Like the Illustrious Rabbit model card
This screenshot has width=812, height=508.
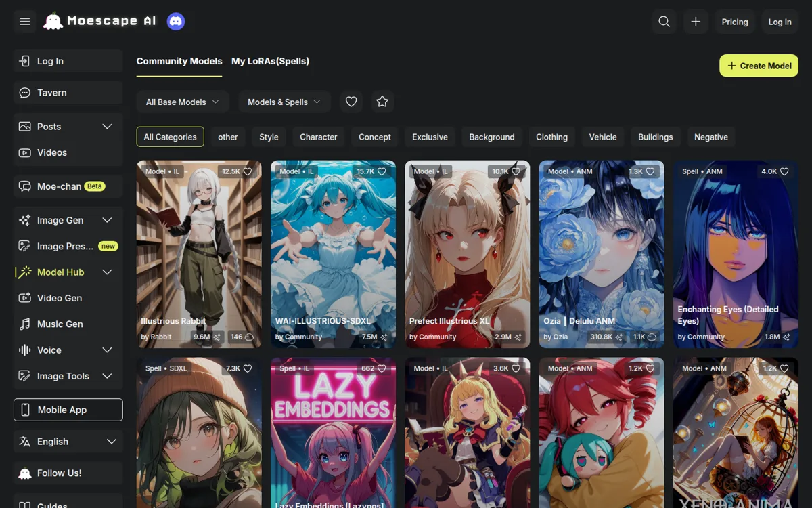(x=248, y=171)
